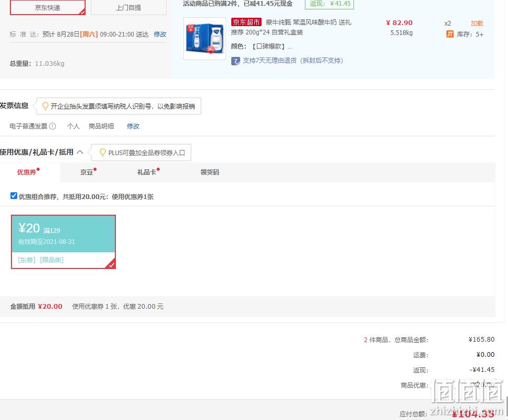508x420 pixels.
Task: Select 上门自提 pickup option
Action: click(x=128, y=7)
